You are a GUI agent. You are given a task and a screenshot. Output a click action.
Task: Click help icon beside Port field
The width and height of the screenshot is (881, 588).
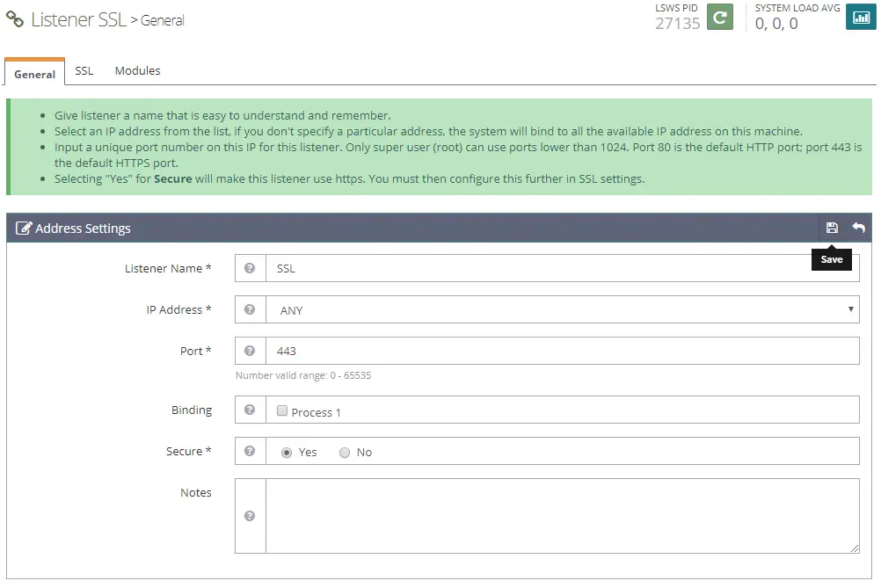[250, 351]
